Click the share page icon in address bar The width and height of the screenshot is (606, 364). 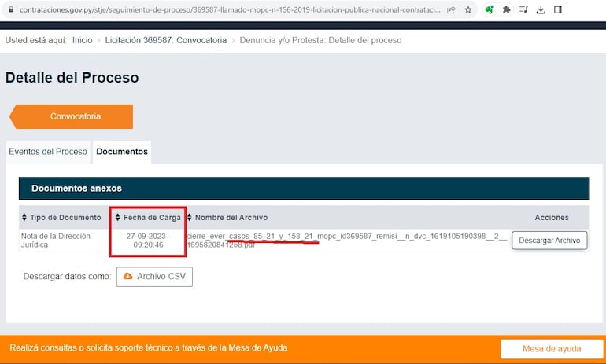coord(450,10)
